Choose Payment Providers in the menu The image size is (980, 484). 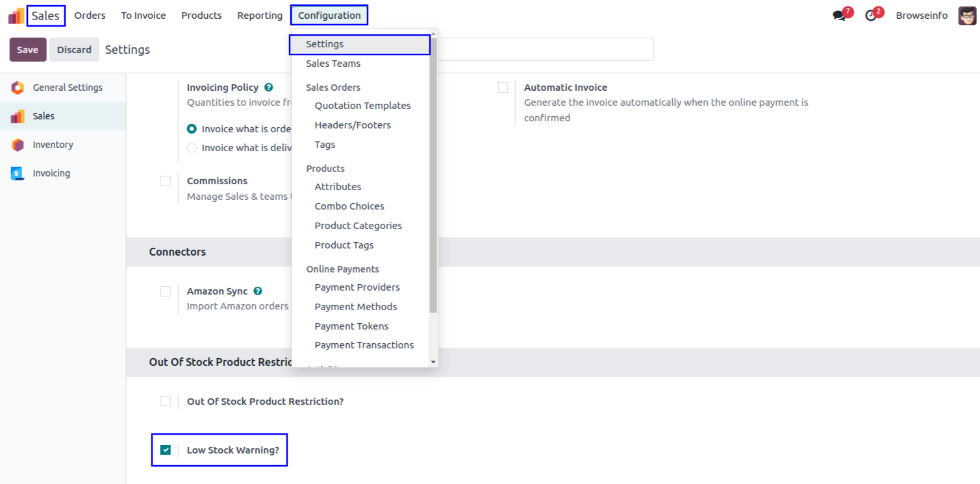pos(357,287)
